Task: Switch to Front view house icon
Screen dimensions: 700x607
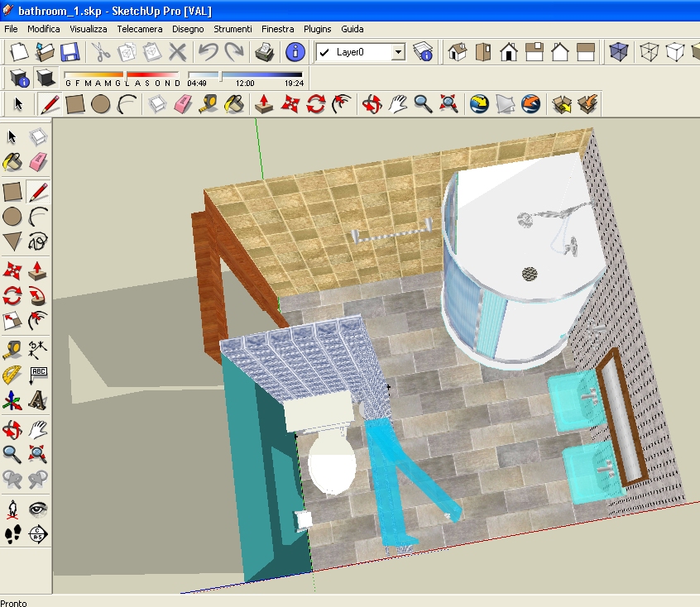Action: [509, 52]
